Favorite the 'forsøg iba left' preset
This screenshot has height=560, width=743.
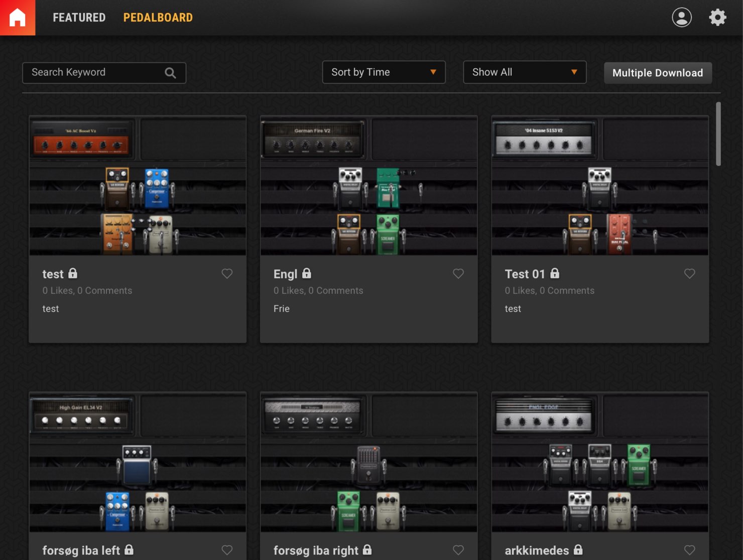coord(227,550)
